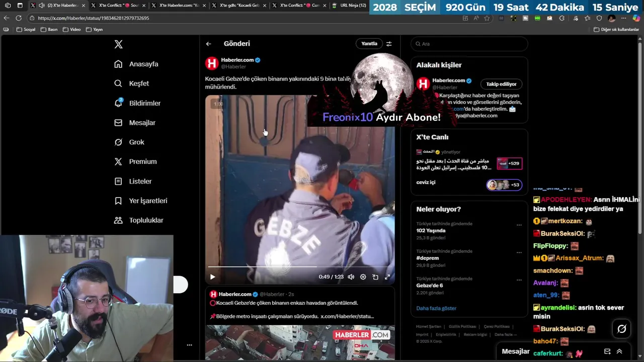Join the ceviz içi space +53
The image size is (644, 362).
point(504,185)
